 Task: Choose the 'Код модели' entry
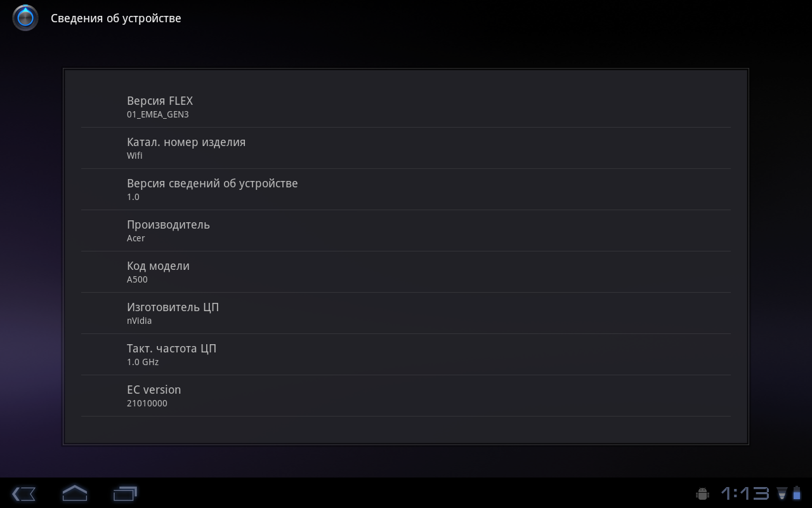click(406, 272)
